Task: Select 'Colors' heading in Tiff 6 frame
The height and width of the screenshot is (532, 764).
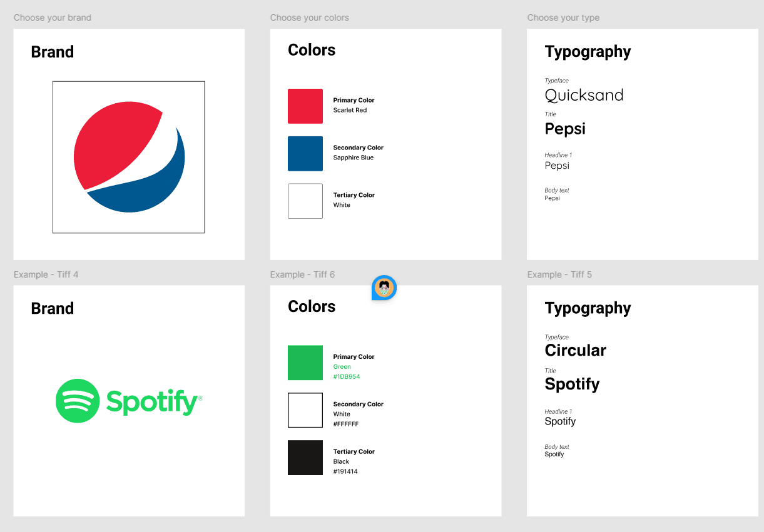Action: [x=312, y=306]
